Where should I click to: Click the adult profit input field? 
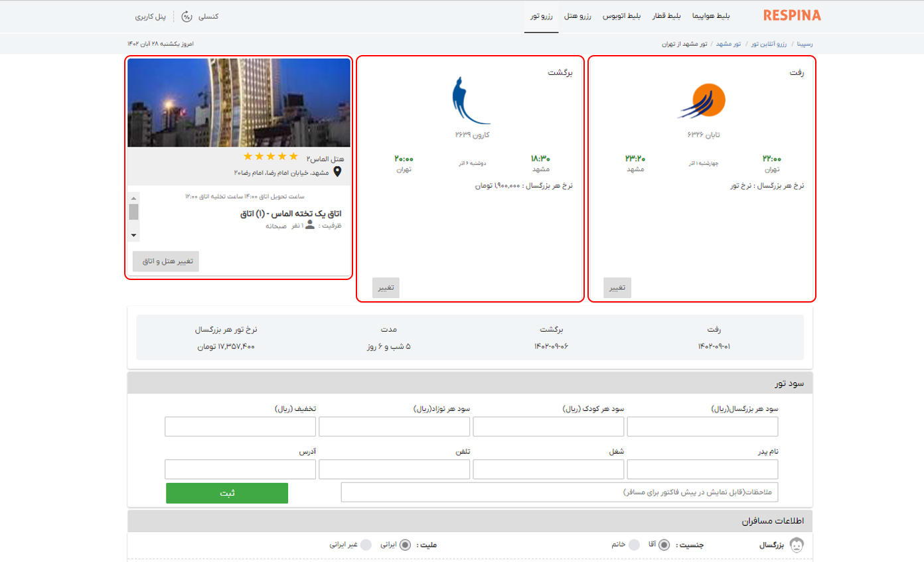(702, 427)
